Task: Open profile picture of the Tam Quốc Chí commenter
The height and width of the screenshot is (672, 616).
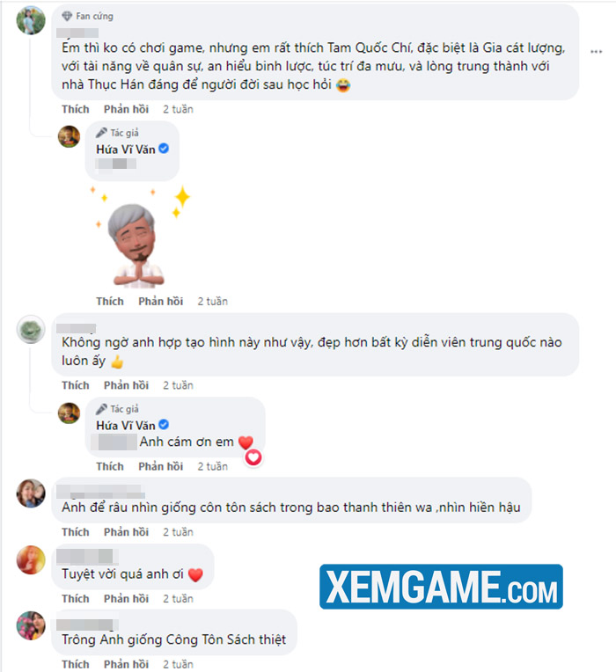Action: click(x=31, y=20)
